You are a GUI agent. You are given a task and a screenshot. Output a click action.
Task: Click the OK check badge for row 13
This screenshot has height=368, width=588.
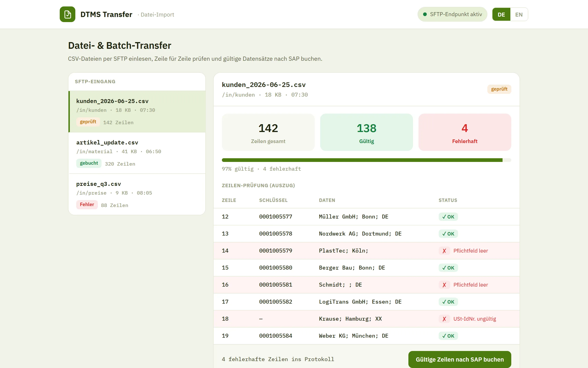tap(448, 234)
